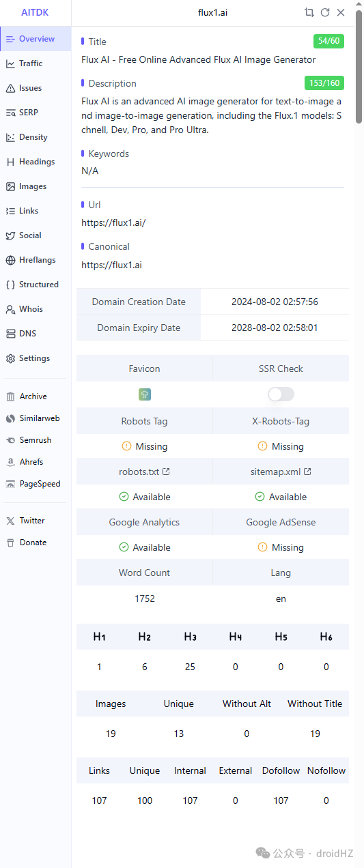Open the Traffic section
This screenshot has height=868, width=364.
[x=36, y=63]
